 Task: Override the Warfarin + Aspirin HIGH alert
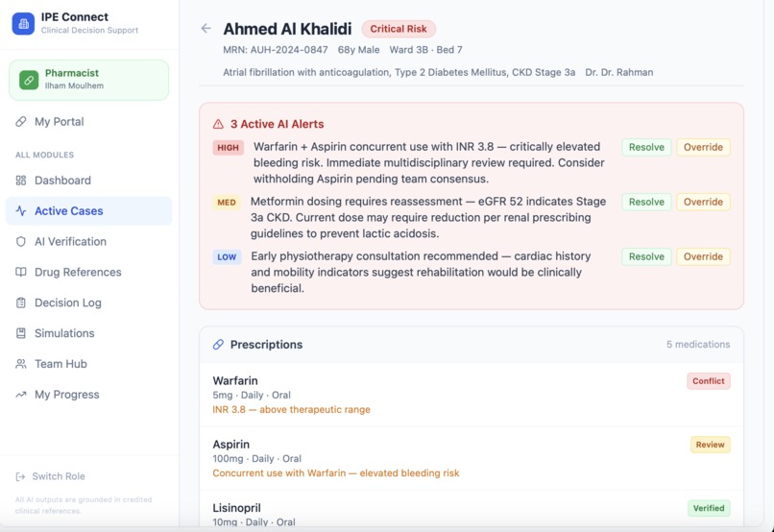click(x=703, y=147)
